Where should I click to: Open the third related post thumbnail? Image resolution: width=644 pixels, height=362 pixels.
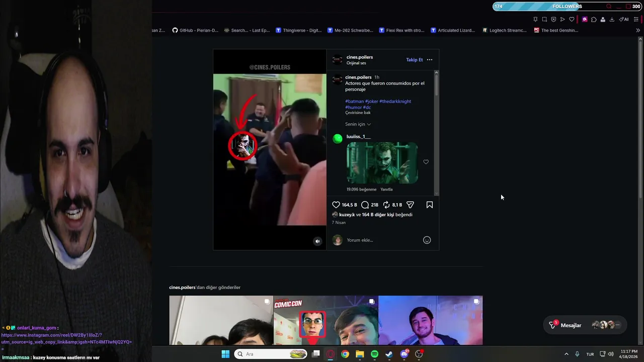pyautogui.click(x=430, y=320)
